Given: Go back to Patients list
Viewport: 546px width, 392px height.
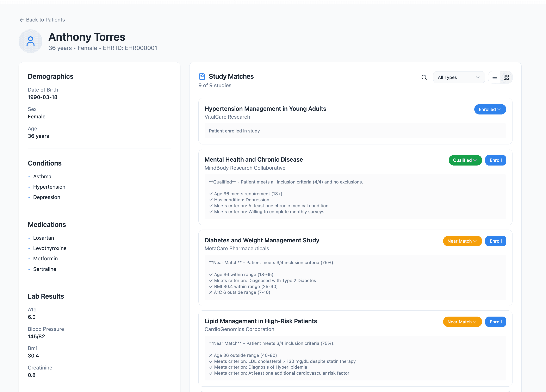Looking at the screenshot, I should coord(45,20).
